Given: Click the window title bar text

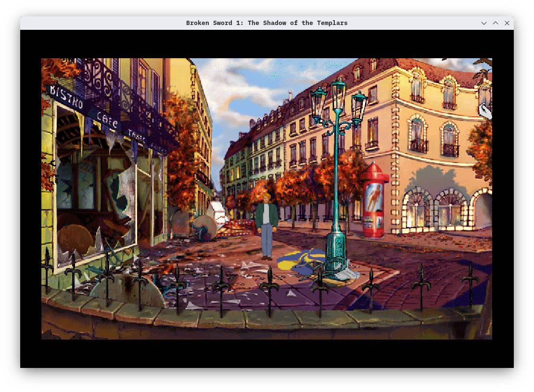Looking at the screenshot, I should point(267,23).
